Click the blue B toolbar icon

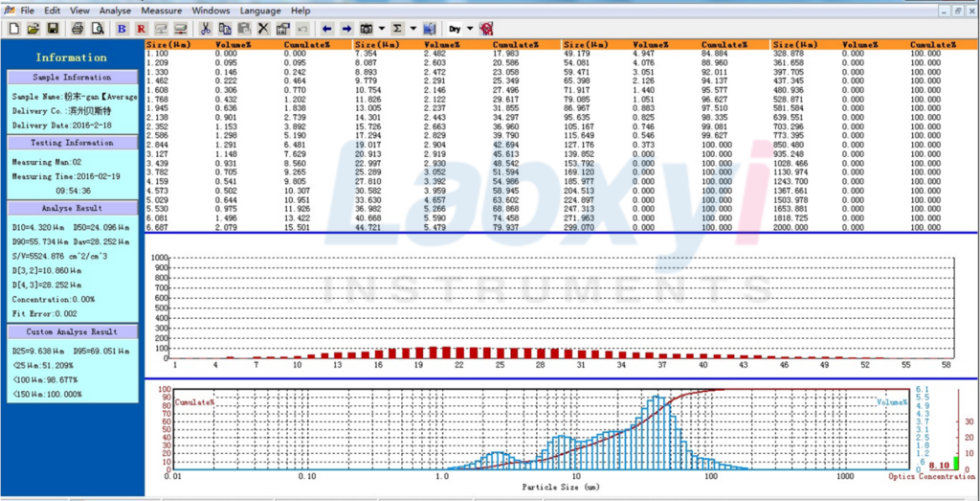click(x=122, y=29)
